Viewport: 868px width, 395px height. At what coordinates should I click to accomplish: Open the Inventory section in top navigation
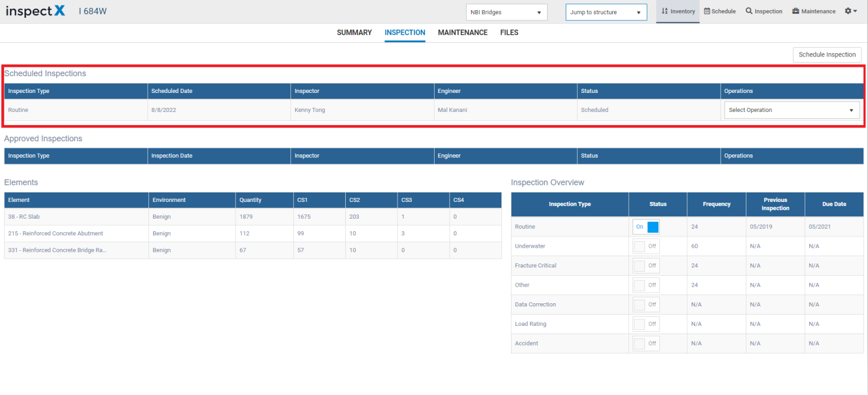coord(678,11)
